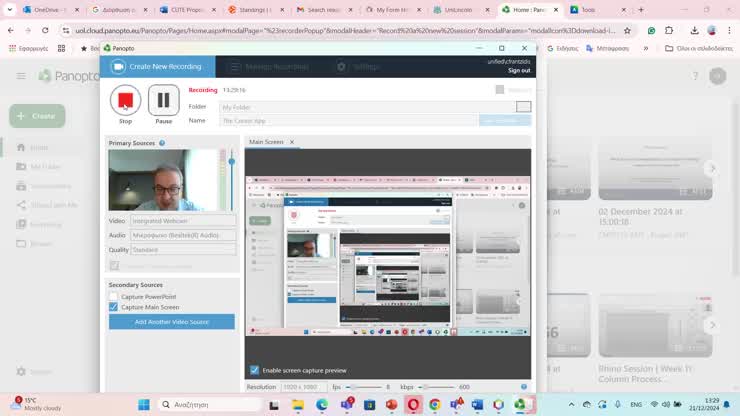Go back in the browser

pos(10,30)
